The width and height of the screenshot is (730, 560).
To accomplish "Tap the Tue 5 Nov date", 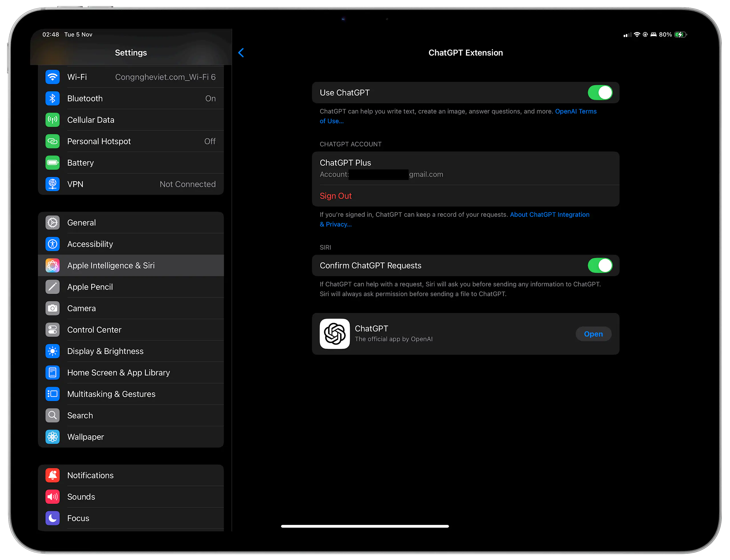I will [x=78, y=35].
